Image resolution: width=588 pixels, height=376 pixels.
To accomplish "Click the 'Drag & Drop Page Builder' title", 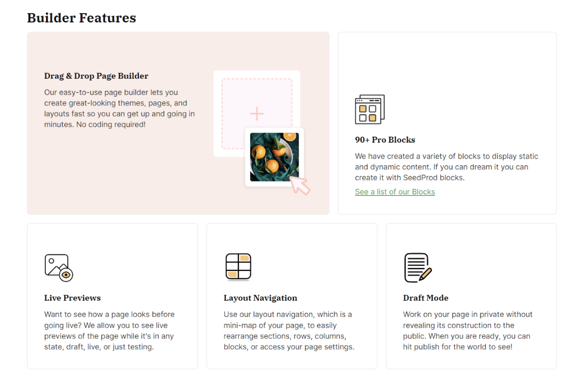I will coord(96,76).
